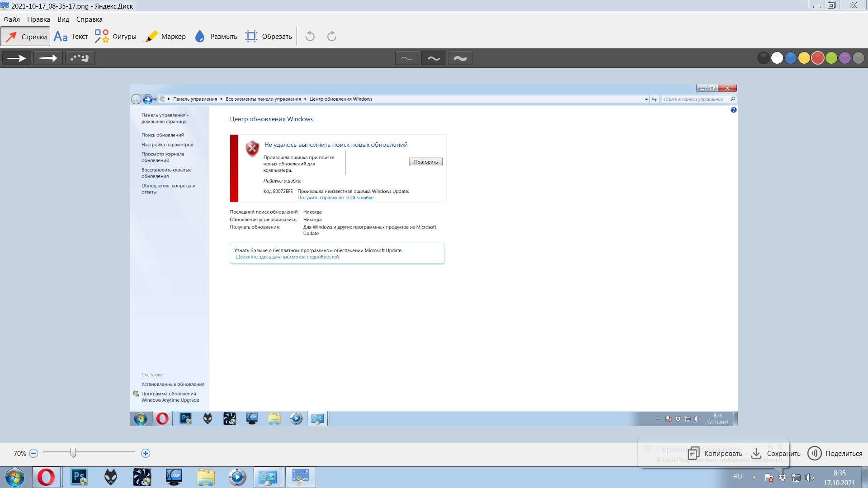Click the zoom in plus button
Image resolution: width=868 pixels, height=488 pixels.
pyautogui.click(x=146, y=453)
